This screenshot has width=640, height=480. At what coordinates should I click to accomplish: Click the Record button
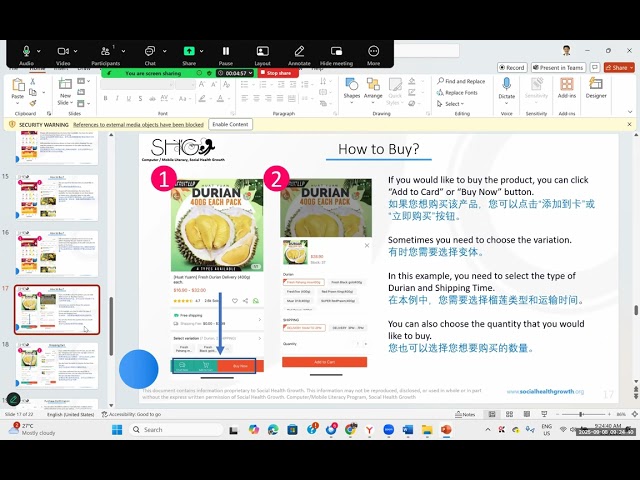512,68
